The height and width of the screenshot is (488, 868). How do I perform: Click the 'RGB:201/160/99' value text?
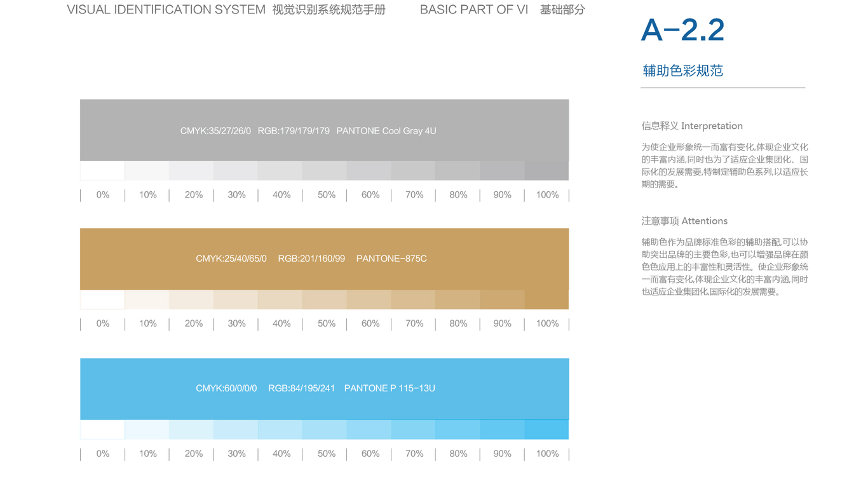click(x=311, y=259)
